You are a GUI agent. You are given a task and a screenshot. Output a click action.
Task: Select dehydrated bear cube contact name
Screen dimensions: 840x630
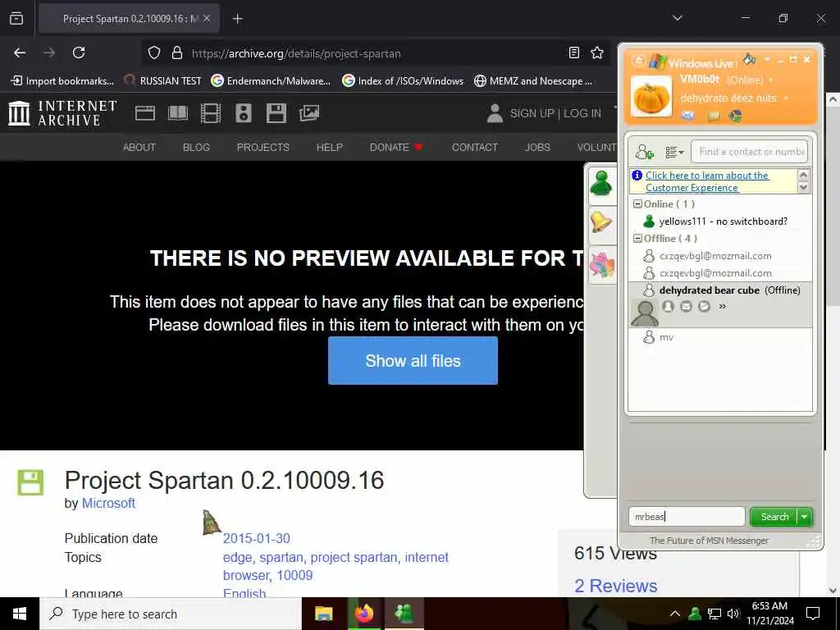[710, 290]
